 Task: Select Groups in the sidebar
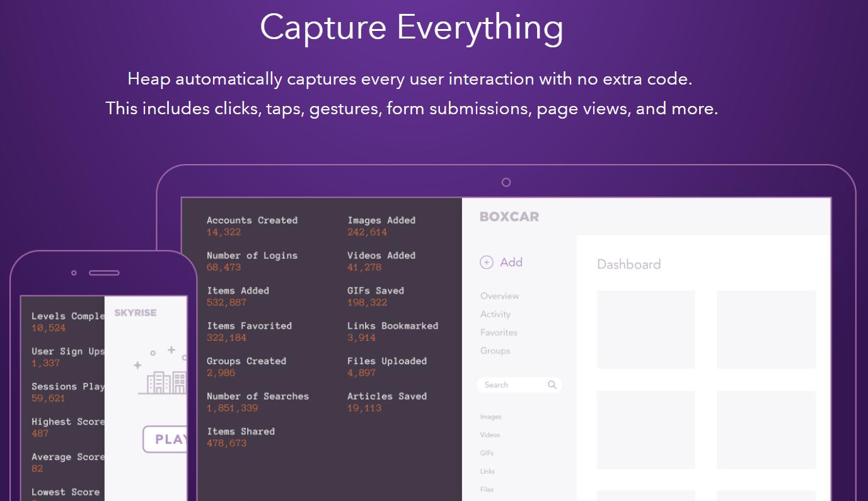(495, 351)
